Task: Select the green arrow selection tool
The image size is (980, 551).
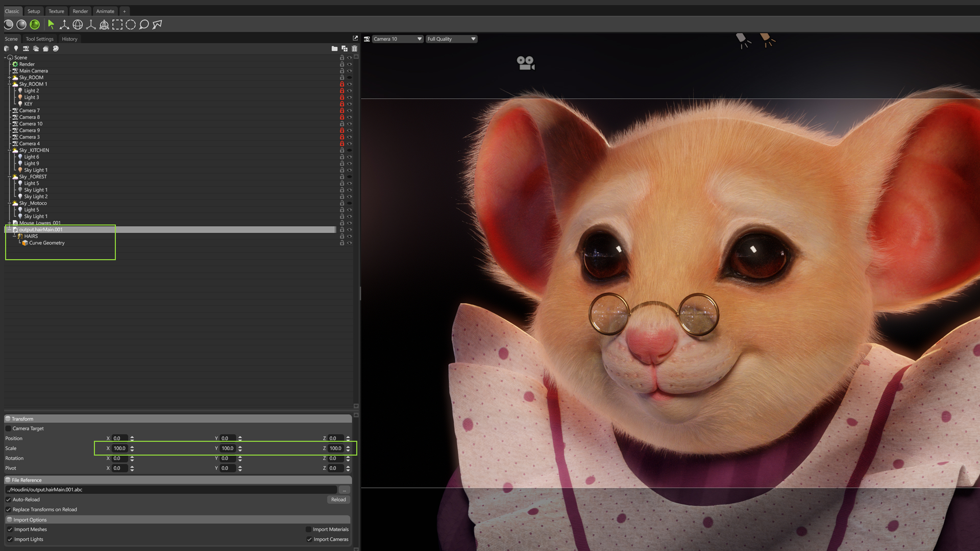Action: [51, 24]
